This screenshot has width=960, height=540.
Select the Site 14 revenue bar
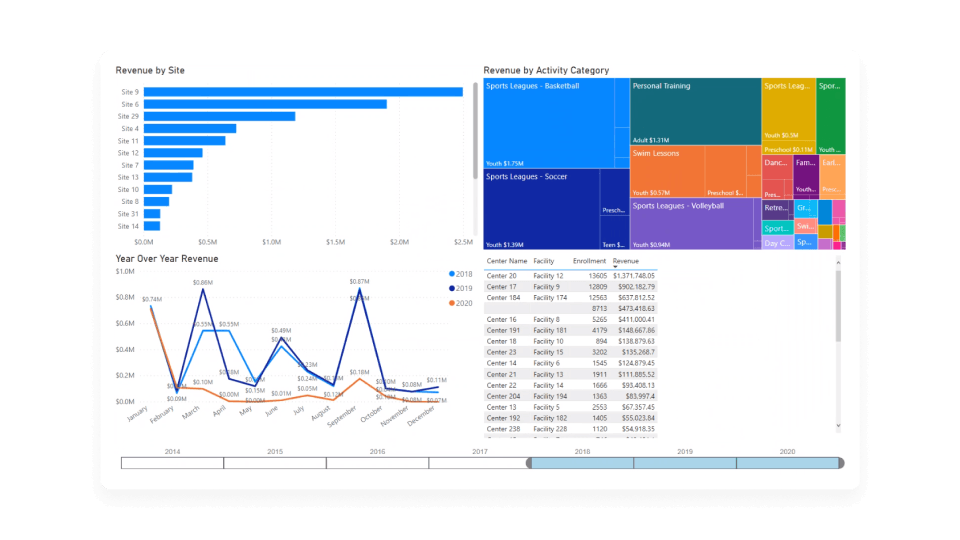click(152, 226)
